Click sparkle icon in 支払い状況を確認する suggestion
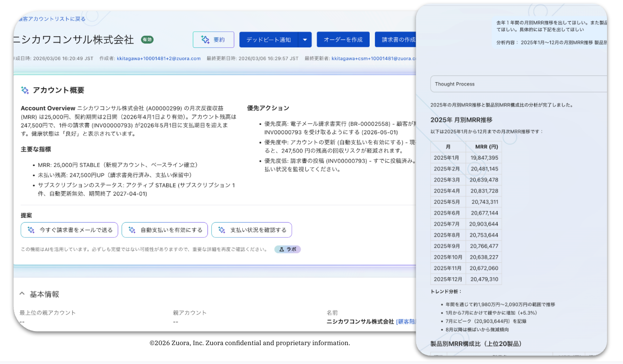623x364 pixels. (222, 230)
